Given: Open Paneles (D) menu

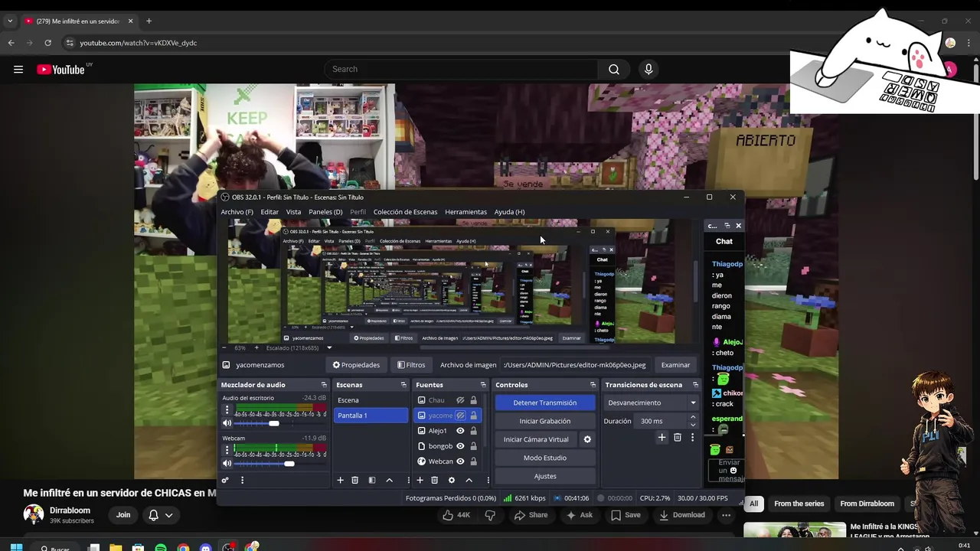Looking at the screenshot, I should pos(325,212).
